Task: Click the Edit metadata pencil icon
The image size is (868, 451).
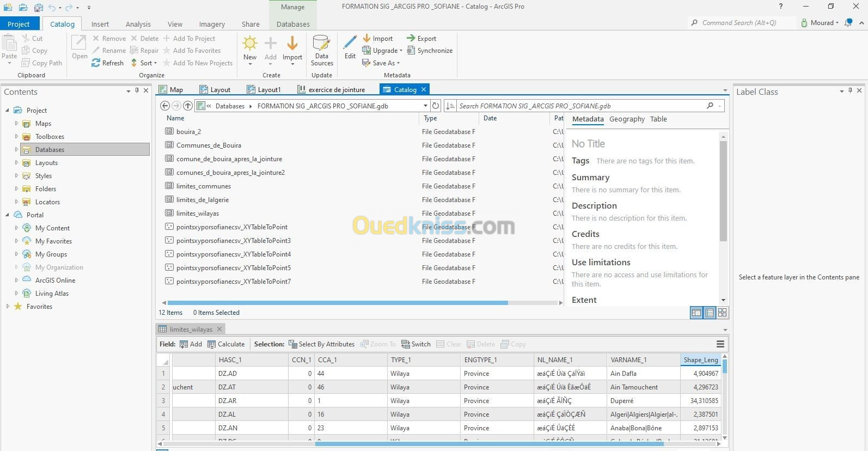Action: (x=350, y=42)
